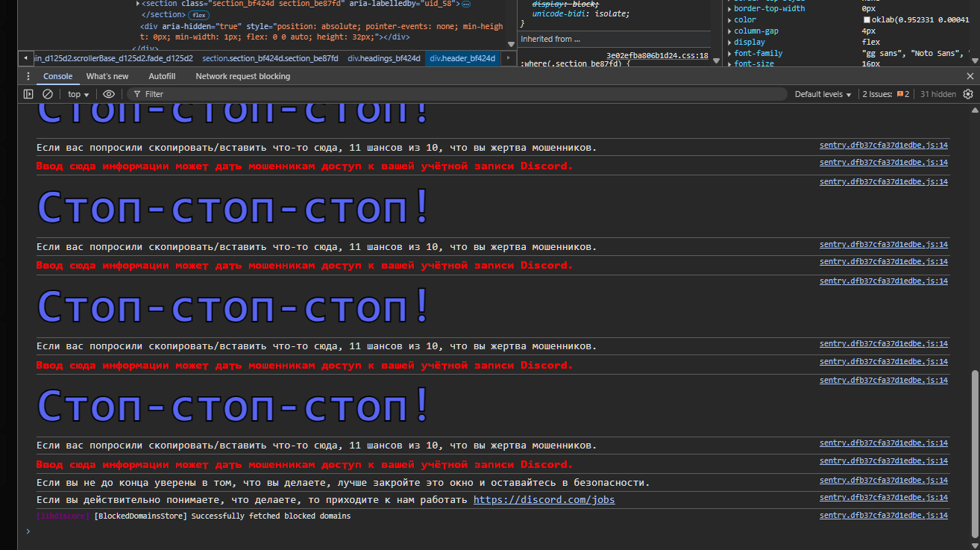The image size is (980, 550).
Task: Click the :where(.section_be87fd) selector
Action: (x=575, y=65)
